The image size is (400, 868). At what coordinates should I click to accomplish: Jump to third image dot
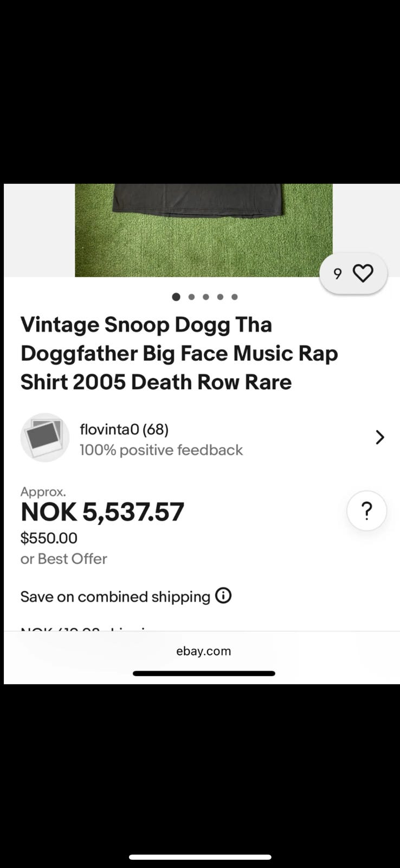pos(206,297)
